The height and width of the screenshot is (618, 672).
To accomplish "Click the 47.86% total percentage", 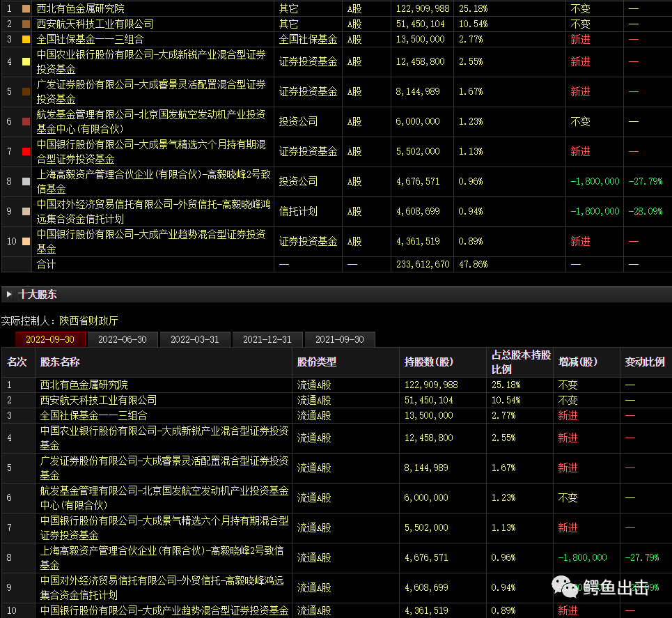I will 473,264.
